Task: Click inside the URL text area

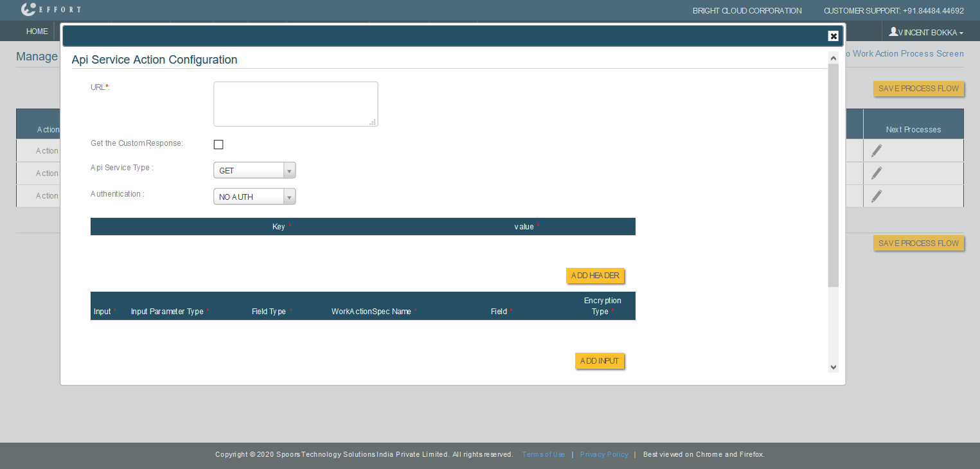Action: coord(296,104)
